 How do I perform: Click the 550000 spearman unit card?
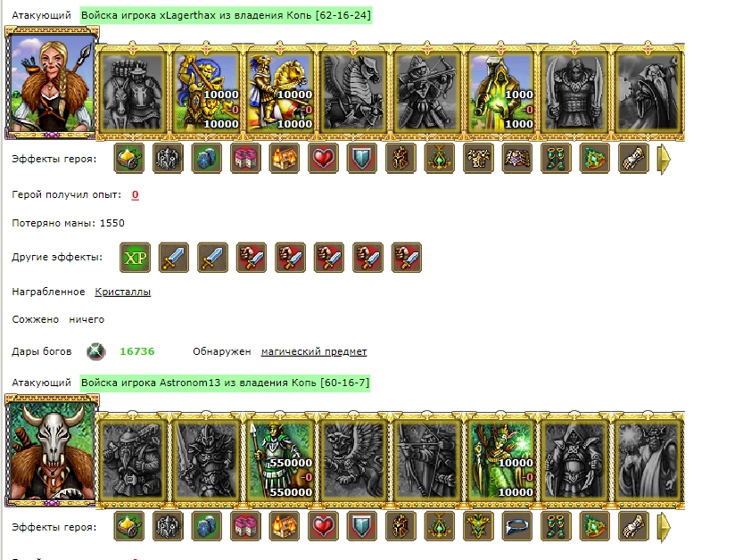(280, 458)
